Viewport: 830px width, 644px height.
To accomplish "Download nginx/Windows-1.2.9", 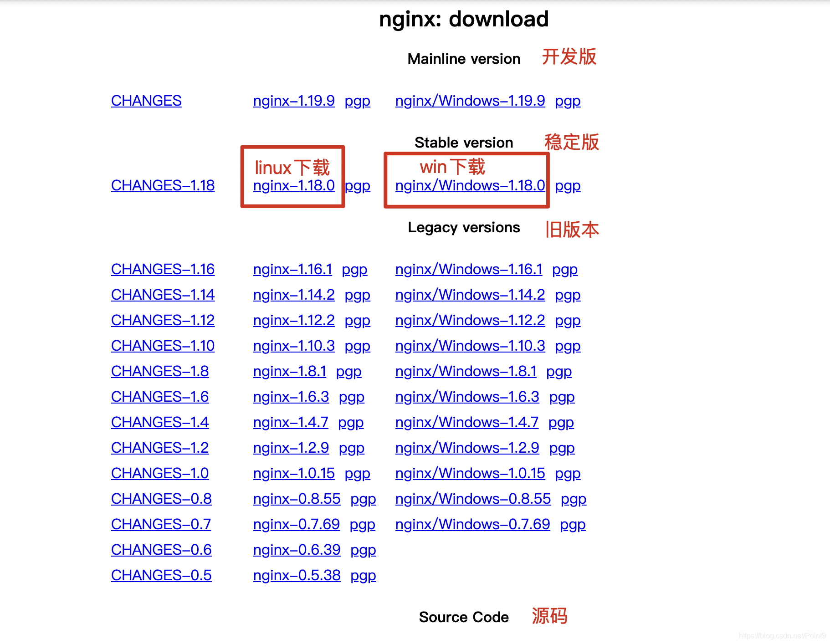I will click(x=467, y=448).
